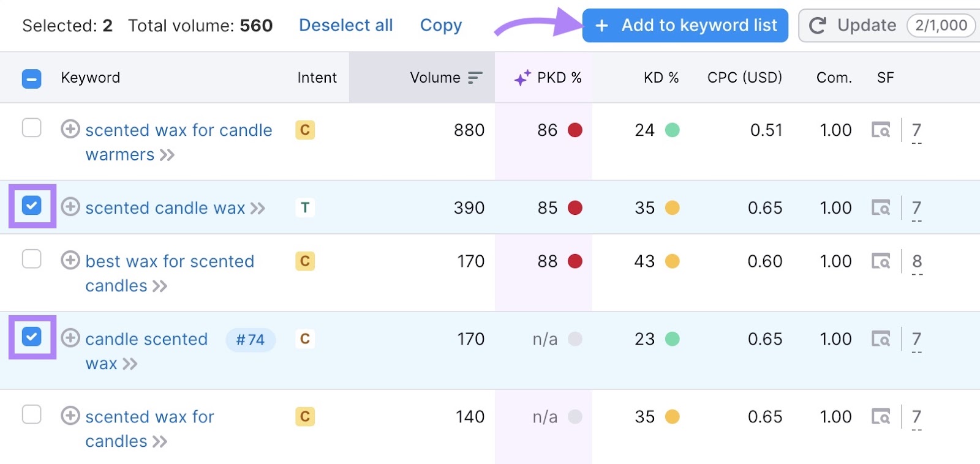Click the Update button

tap(889, 25)
